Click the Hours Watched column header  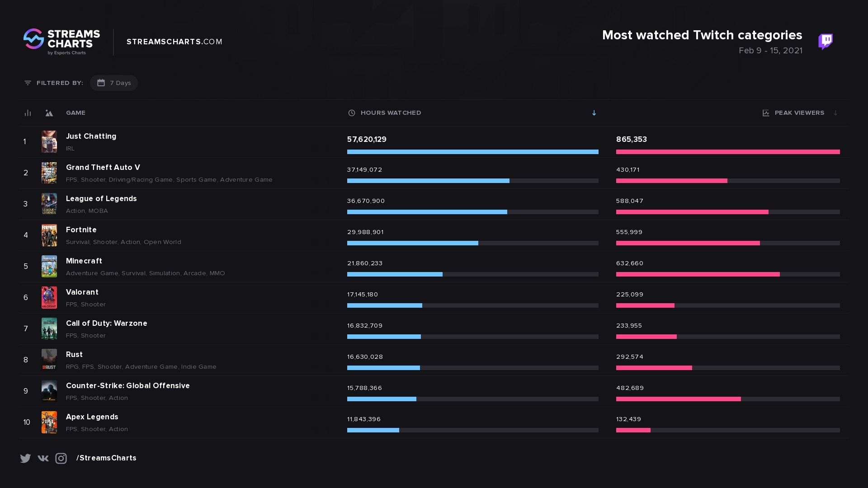click(391, 113)
